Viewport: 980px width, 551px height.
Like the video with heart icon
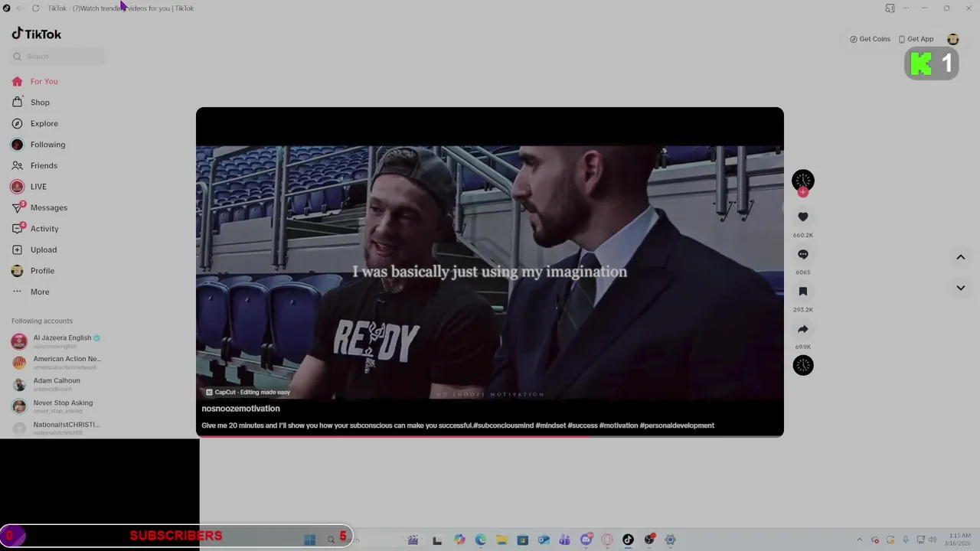(803, 217)
